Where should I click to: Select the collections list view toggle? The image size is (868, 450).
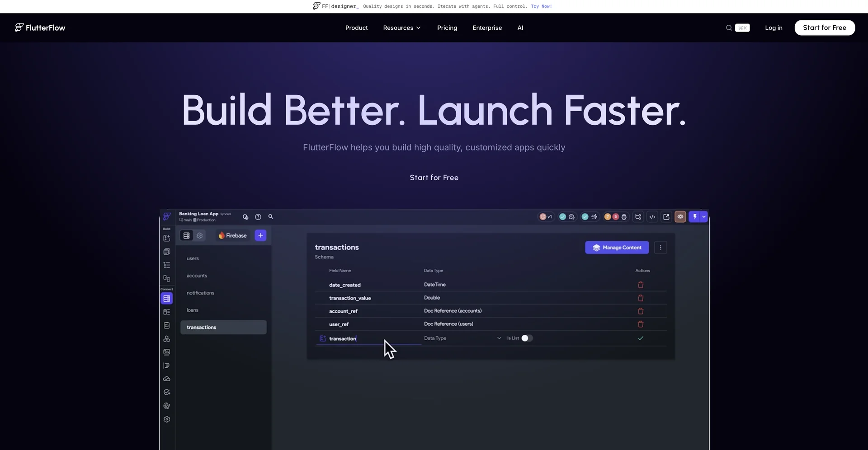(186, 235)
